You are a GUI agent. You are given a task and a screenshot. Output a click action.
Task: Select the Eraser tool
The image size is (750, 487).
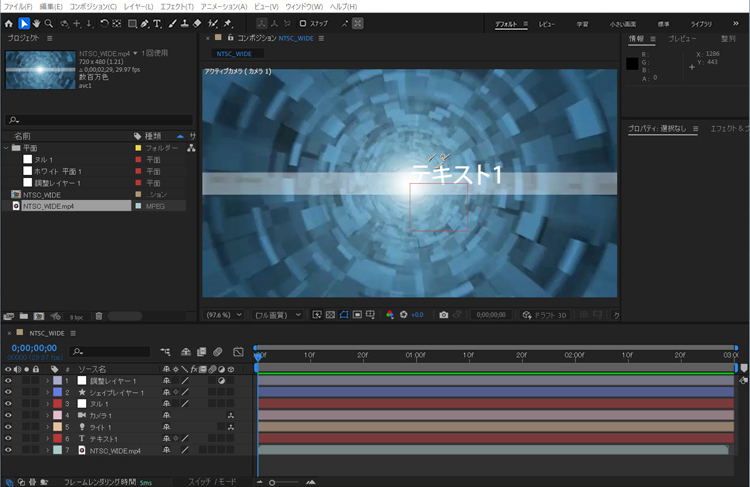(x=197, y=23)
